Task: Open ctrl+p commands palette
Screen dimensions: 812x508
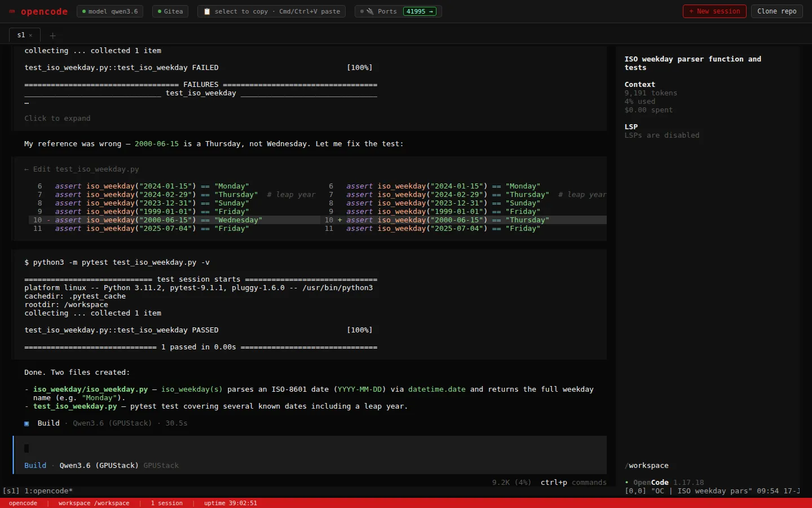Action: (x=573, y=483)
